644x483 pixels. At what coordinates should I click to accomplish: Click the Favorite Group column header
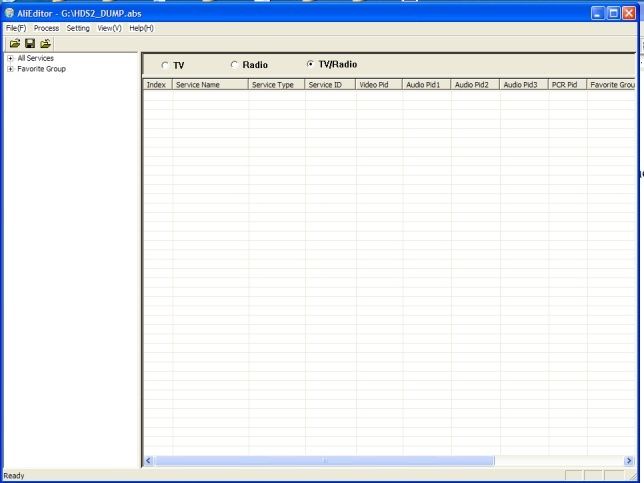point(611,85)
